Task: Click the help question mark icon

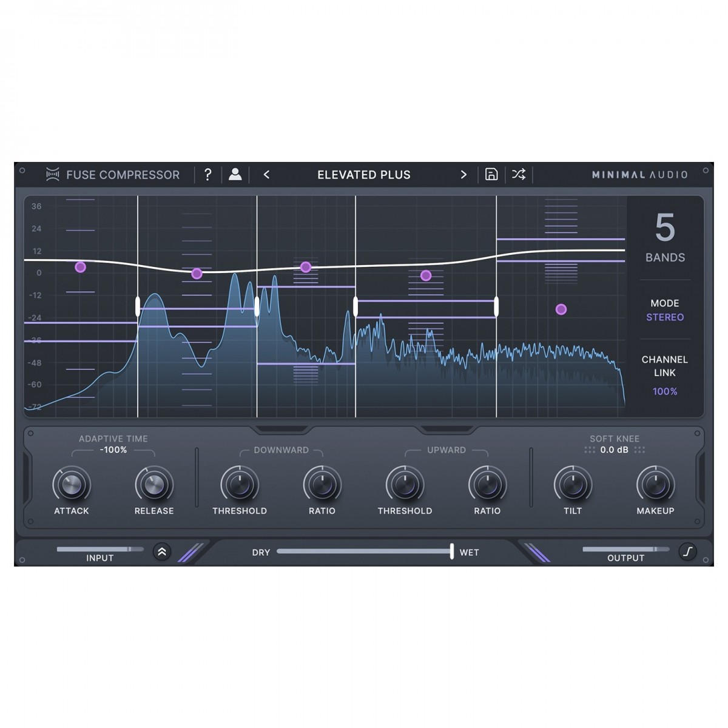Action: coord(207,175)
